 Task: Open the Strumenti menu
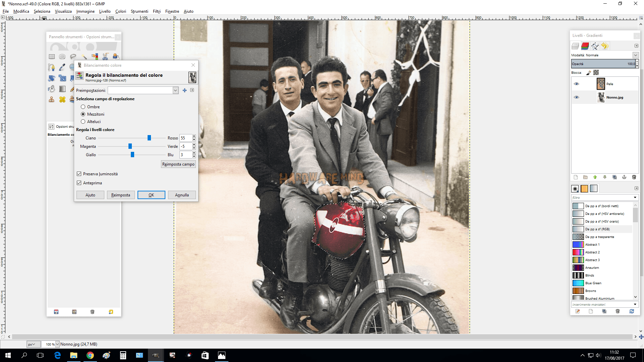tap(140, 11)
